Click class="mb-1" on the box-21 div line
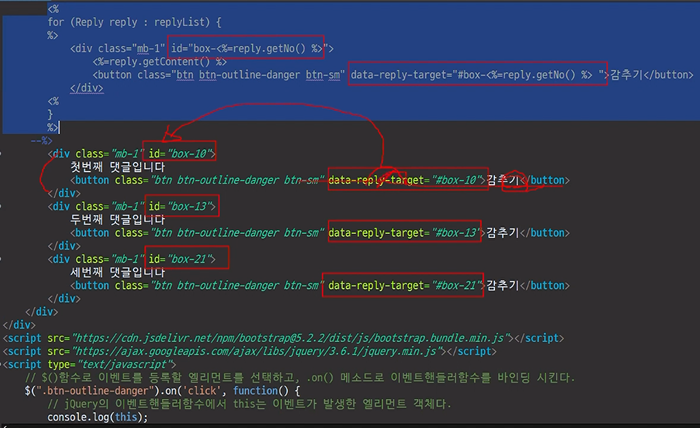700x428 pixels. [109, 259]
